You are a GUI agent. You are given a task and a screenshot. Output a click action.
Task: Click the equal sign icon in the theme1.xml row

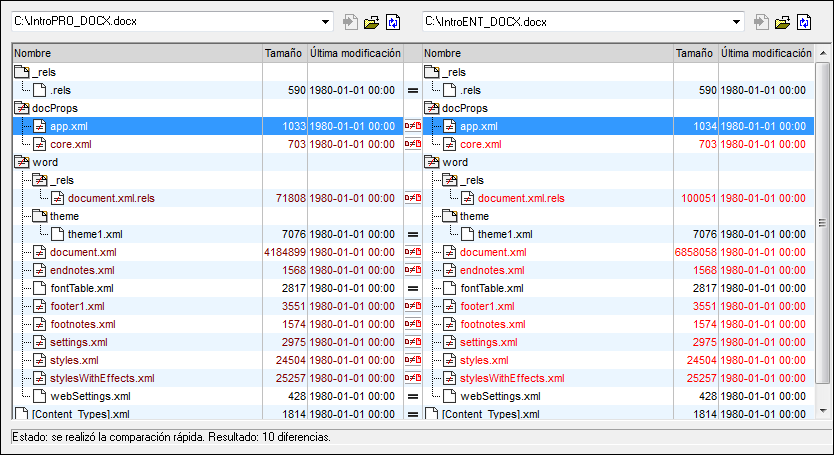(412, 234)
